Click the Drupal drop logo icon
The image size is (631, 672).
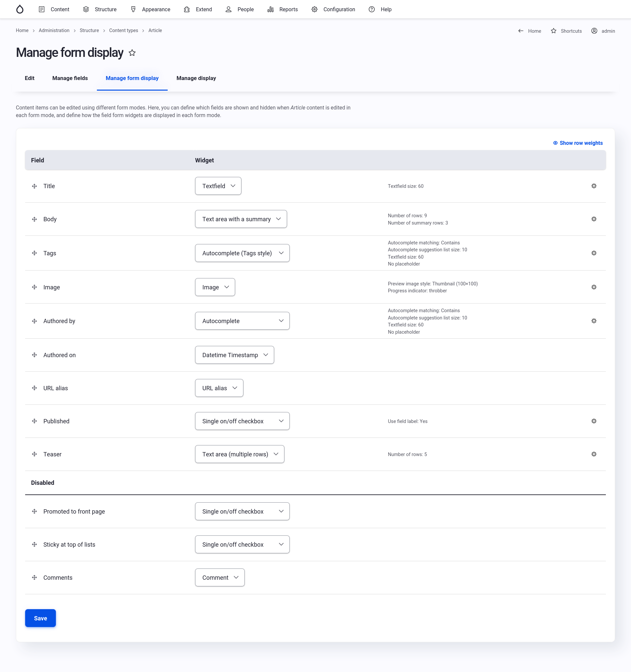[x=20, y=9]
